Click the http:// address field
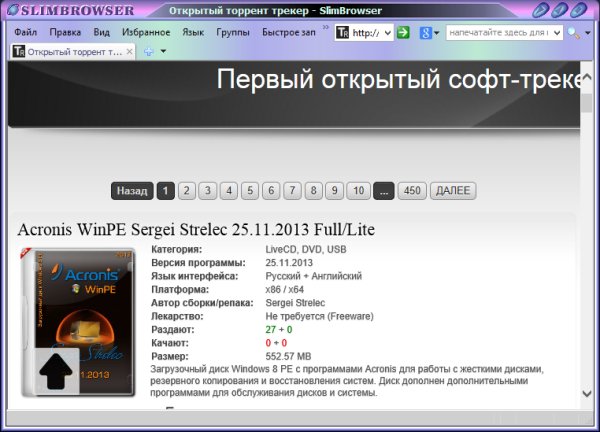This screenshot has width=600, height=432. tap(365, 33)
